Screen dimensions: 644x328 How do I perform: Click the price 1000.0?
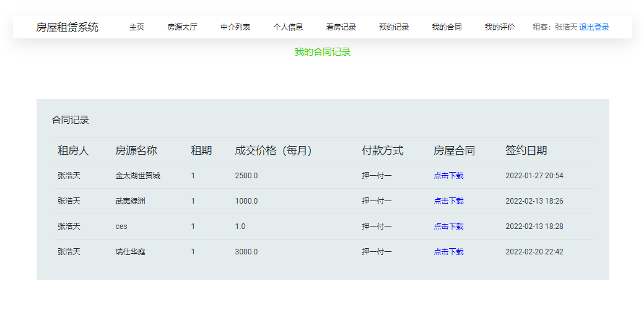click(x=246, y=201)
